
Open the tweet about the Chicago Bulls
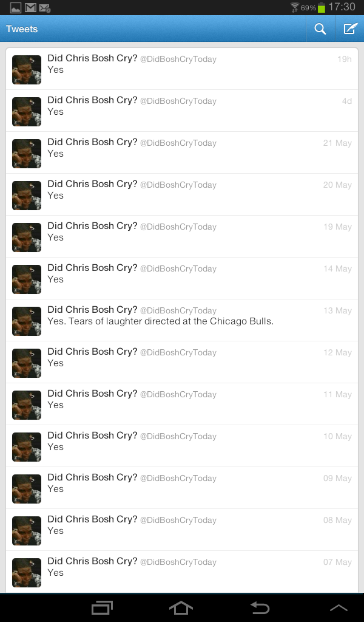182,320
